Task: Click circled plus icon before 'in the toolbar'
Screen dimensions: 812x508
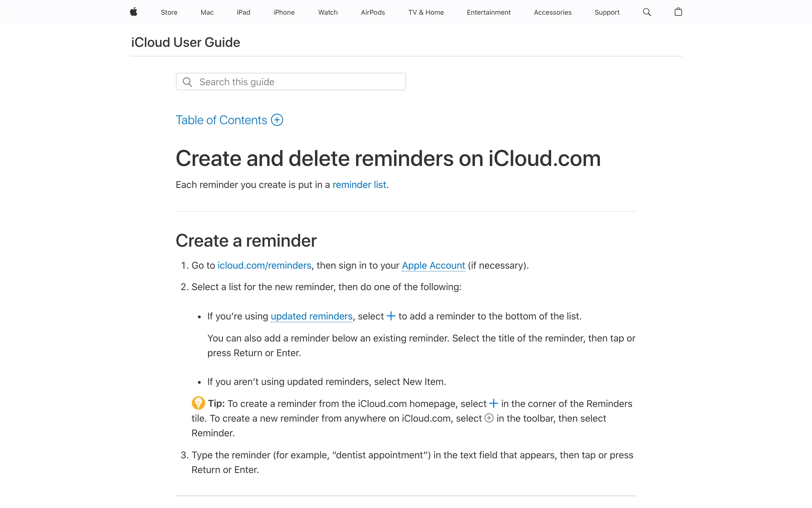Action: (x=489, y=418)
